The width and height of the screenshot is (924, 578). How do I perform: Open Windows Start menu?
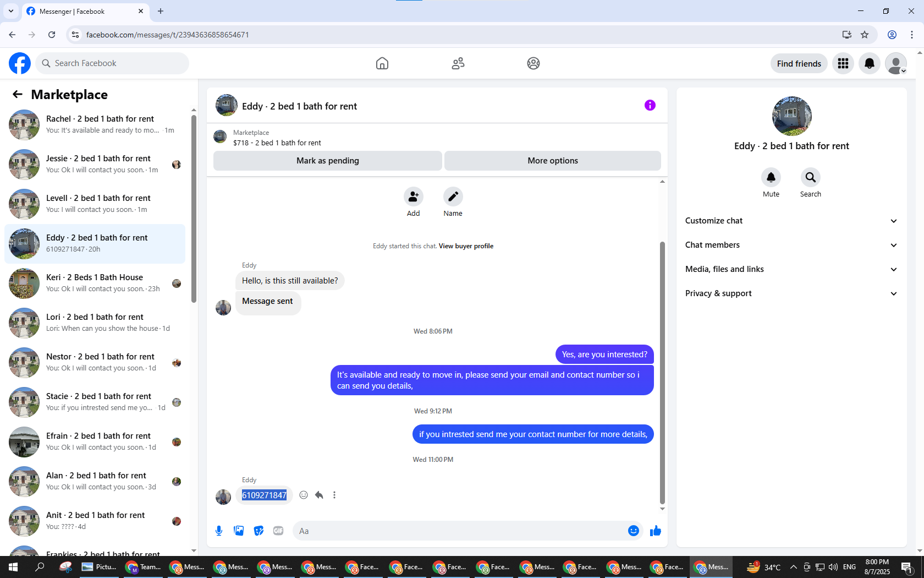[x=13, y=567]
